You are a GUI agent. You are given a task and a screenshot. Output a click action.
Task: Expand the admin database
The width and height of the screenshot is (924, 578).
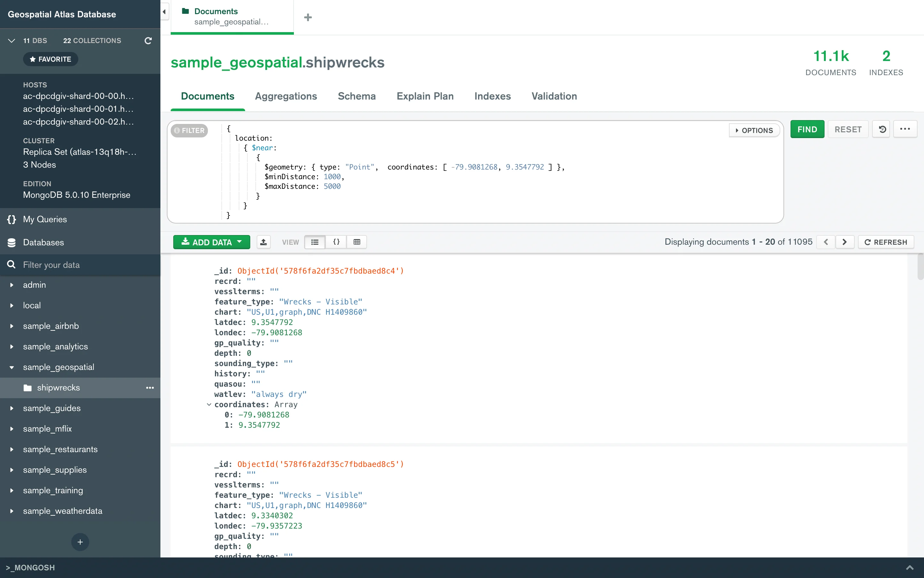pos(12,285)
